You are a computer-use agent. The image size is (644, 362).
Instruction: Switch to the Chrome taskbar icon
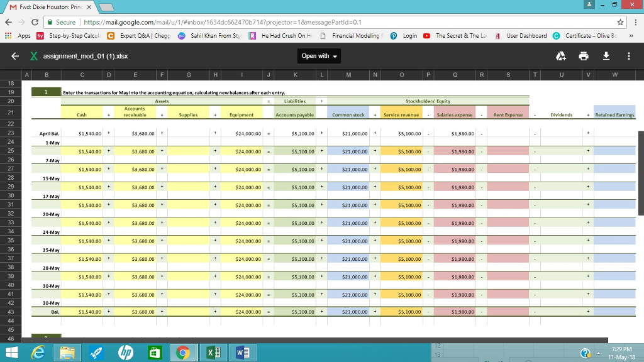click(x=183, y=353)
